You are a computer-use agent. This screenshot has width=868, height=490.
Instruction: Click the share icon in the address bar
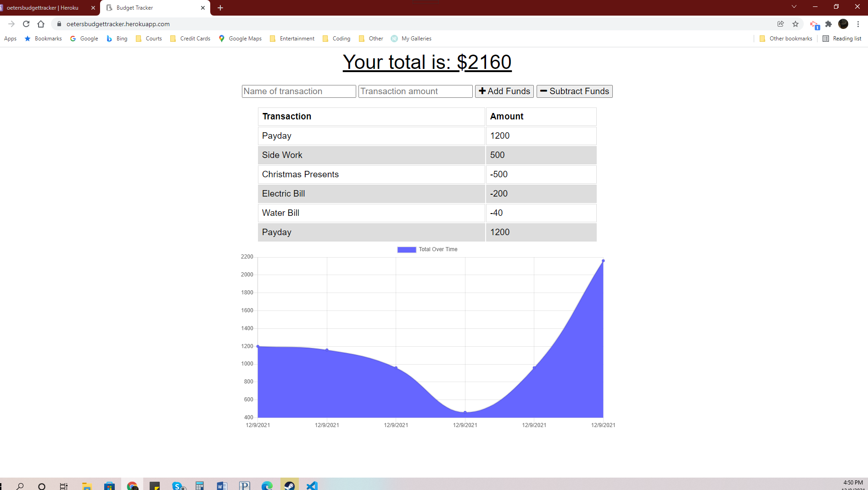coord(781,24)
